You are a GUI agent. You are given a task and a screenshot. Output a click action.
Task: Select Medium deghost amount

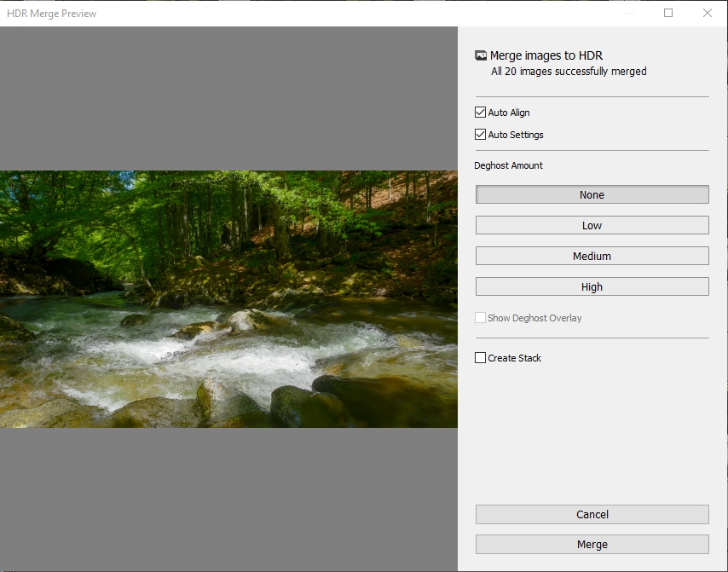click(592, 256)
